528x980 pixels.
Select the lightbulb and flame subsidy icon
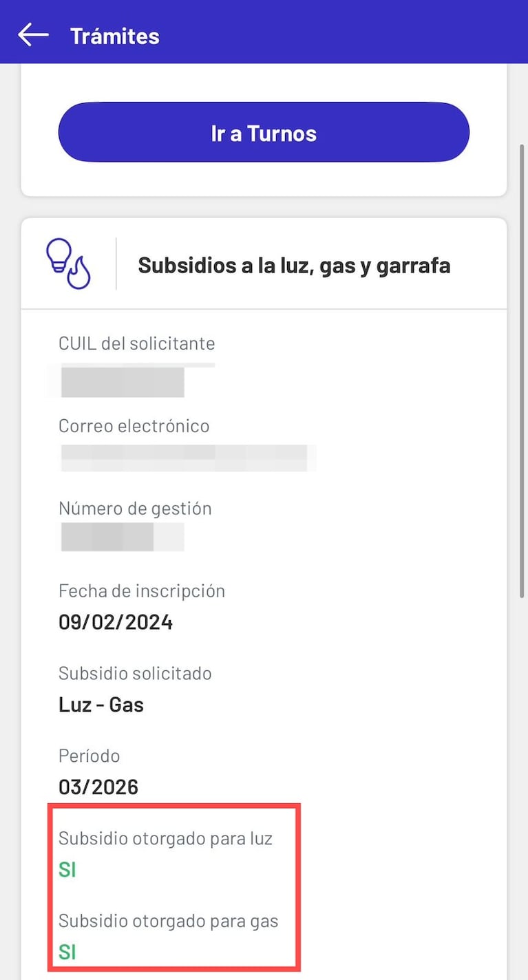(x=69, y=264)
